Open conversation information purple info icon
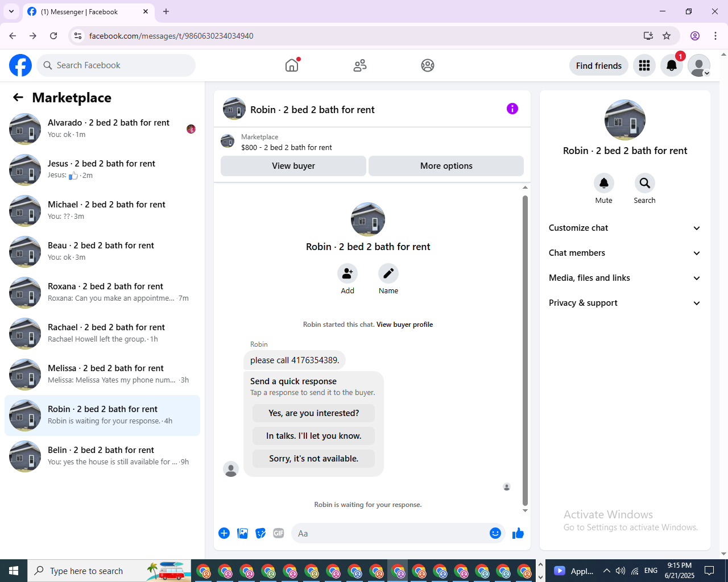728x582 pixels. point(512,109)
